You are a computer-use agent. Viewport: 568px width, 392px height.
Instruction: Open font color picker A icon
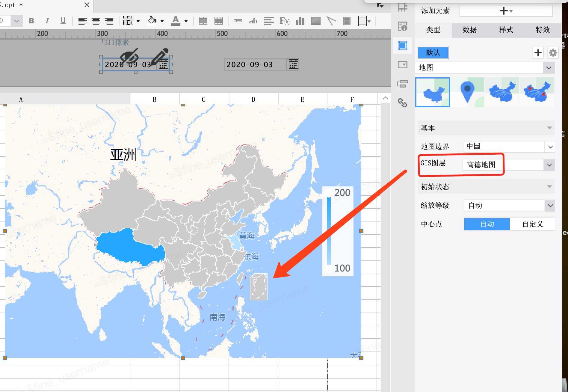176,21
